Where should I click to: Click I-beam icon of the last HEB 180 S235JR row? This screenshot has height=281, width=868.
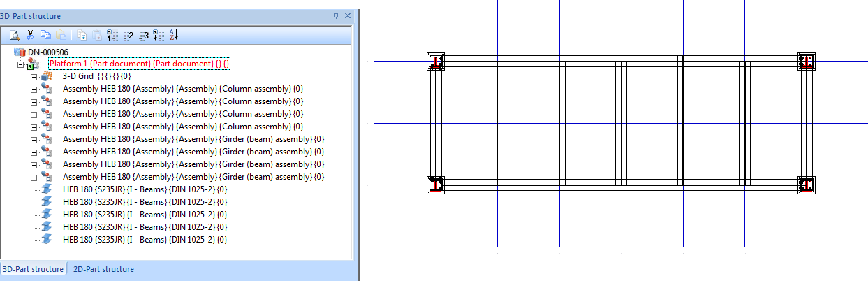[x=47, y=240]
